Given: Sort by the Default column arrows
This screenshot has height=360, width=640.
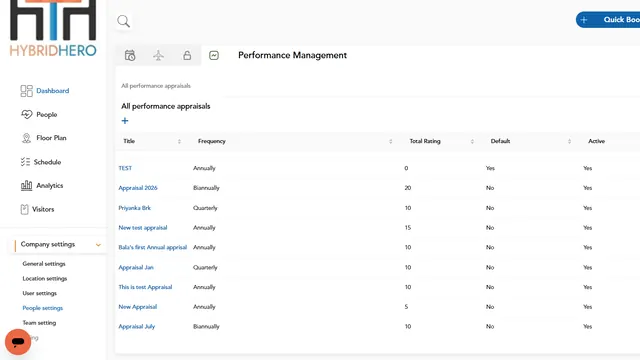Looking at the screenshot, I should point(569,141).
